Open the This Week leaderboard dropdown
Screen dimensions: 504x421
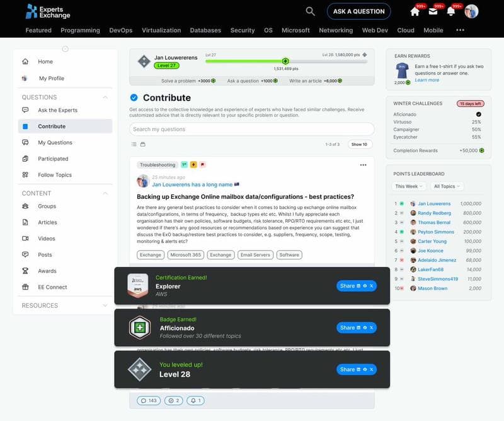tap(409, 186)
